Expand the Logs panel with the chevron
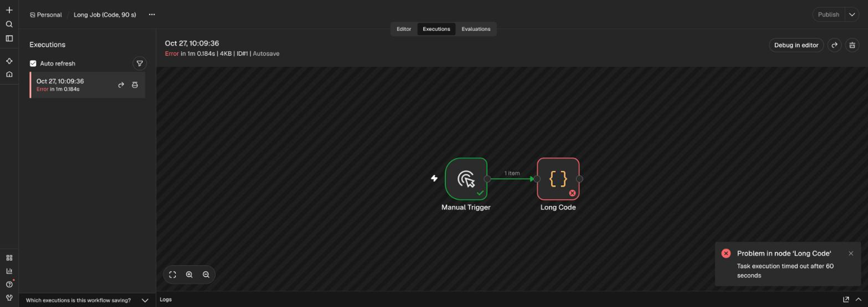 coord(858,299)
